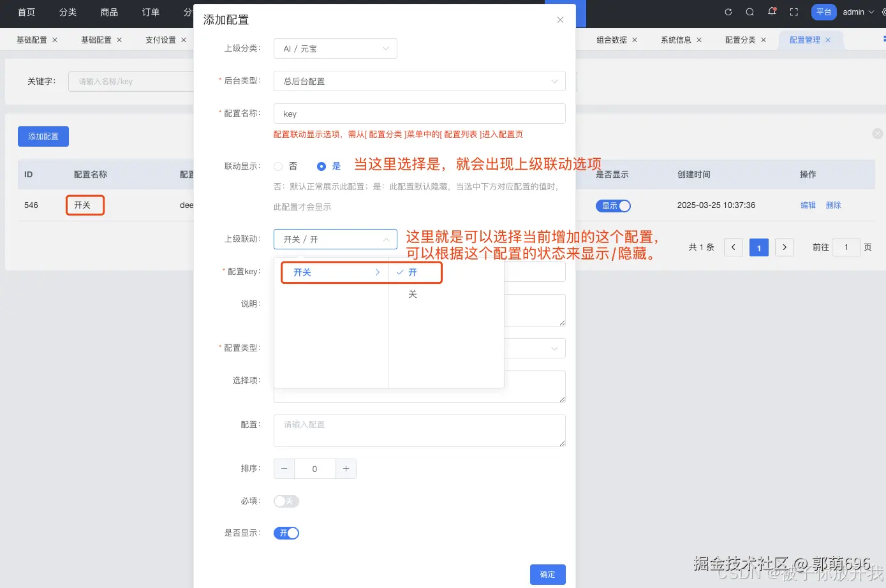Select 否 radio for 联动显示
886x588 pixels.
[278, 166]
